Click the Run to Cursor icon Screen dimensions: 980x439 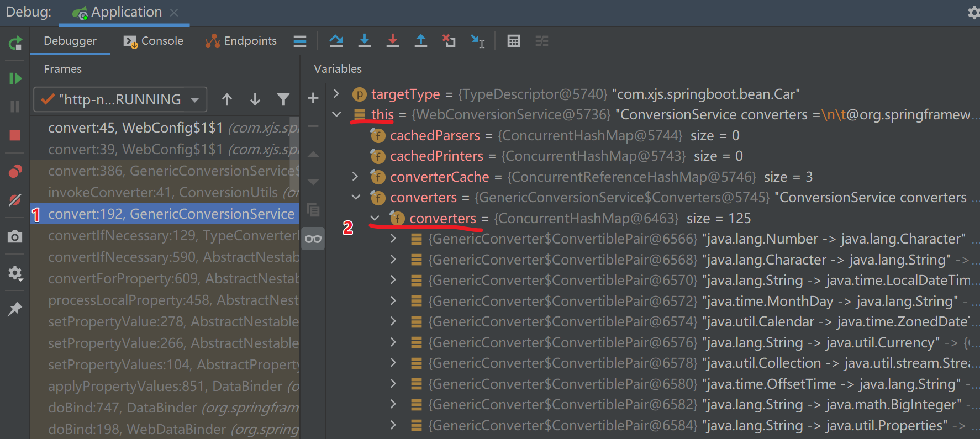point(477,41)
